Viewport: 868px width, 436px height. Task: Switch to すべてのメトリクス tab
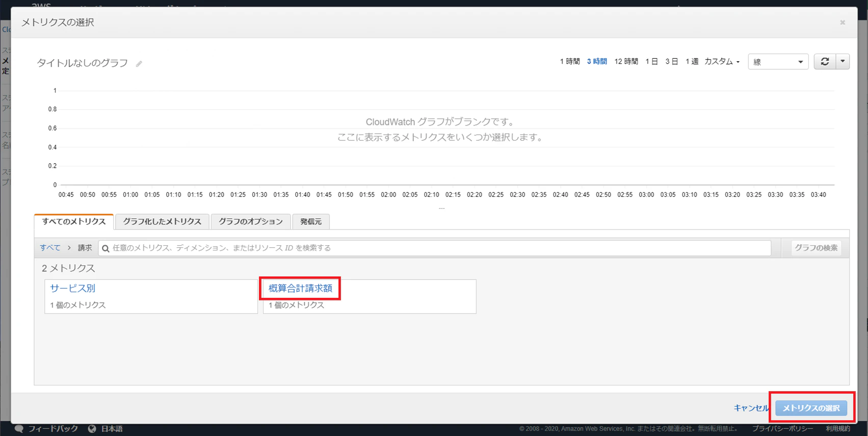click(x=74, y=222)
